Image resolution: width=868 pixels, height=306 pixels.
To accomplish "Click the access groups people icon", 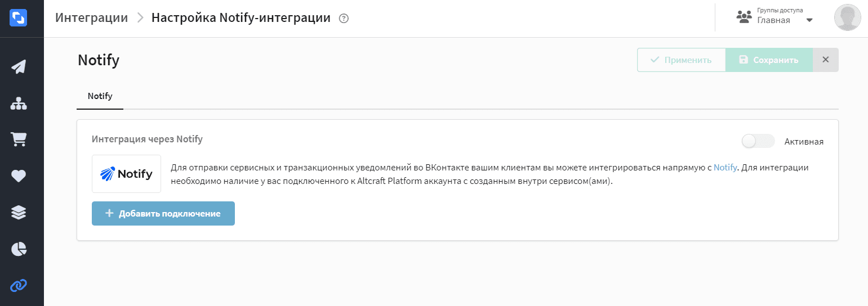I will coord(745,17).
